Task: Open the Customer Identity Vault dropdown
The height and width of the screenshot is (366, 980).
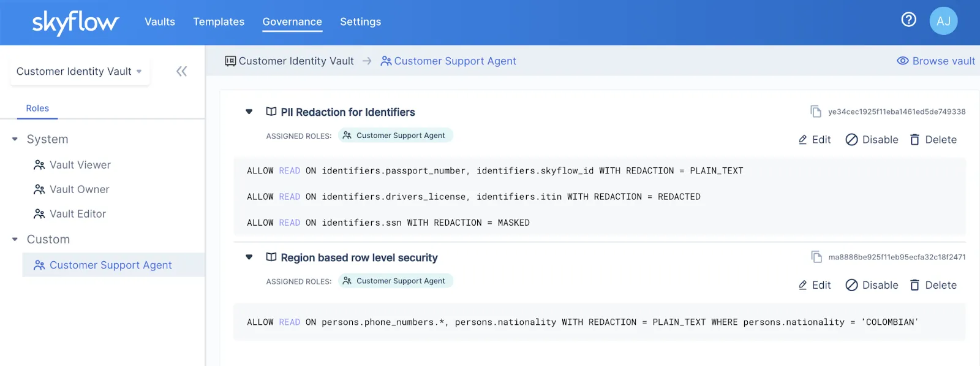Action: coord(80,72)
